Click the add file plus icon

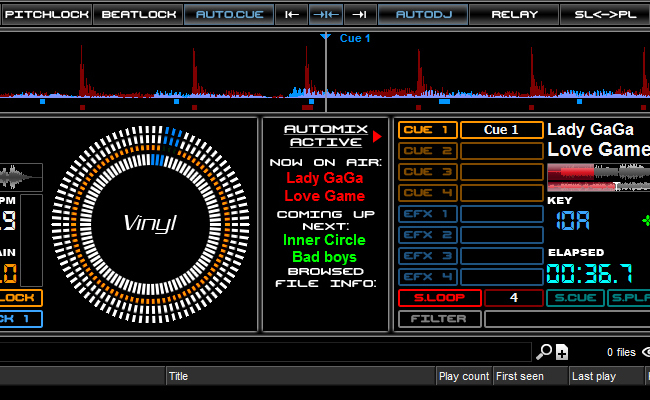[562, 352]
